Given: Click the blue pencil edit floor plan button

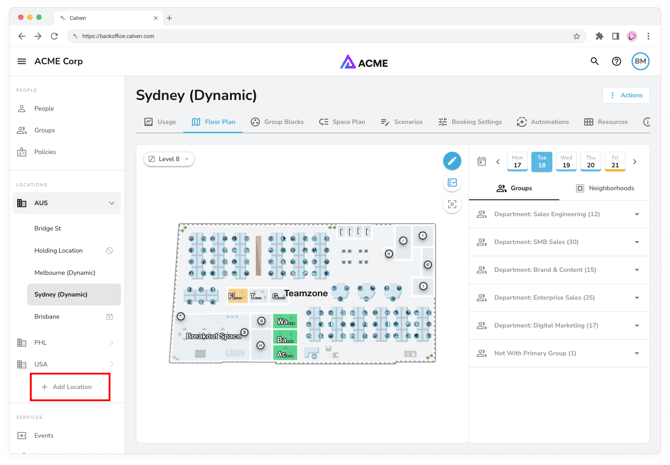Looking at the screenshot, I should (452, 161).
